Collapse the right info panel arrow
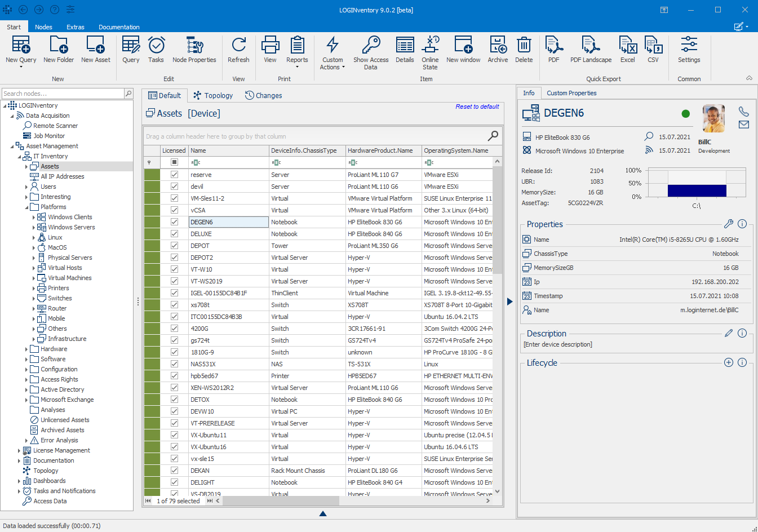The height and width of the screenshot is (532, 758). click(x=510, y=302)
